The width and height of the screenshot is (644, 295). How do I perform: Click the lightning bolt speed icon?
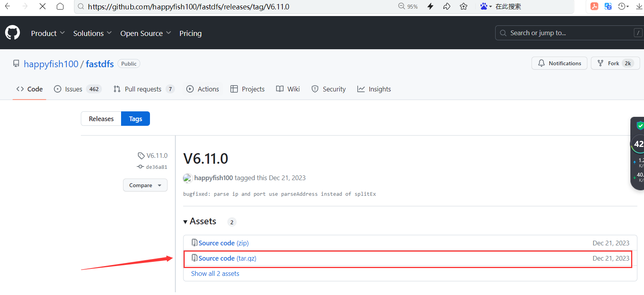430,6
